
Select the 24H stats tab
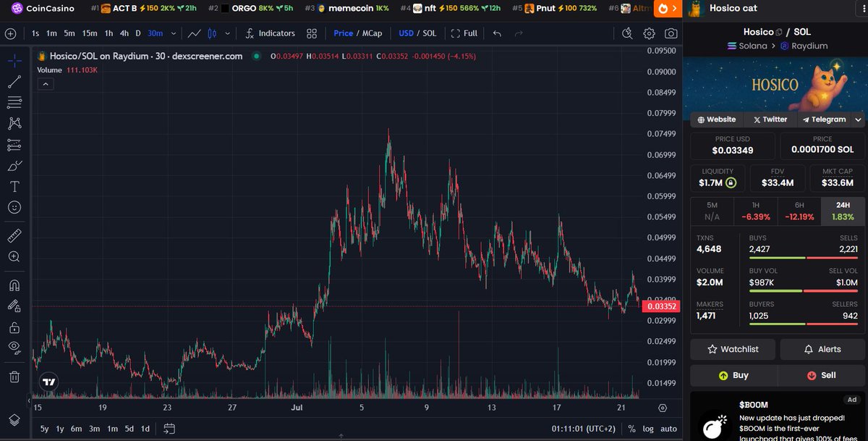[842, 210]
